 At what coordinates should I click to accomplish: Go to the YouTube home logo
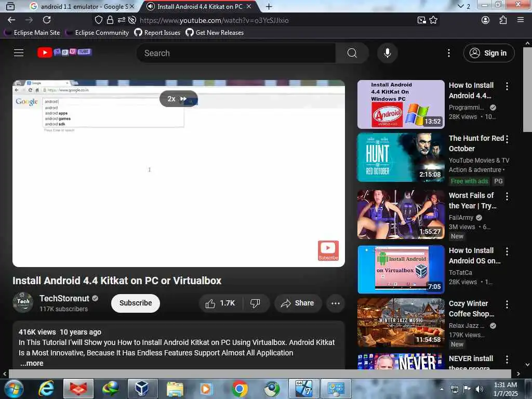pyautogui.click(x=64, y=52)
